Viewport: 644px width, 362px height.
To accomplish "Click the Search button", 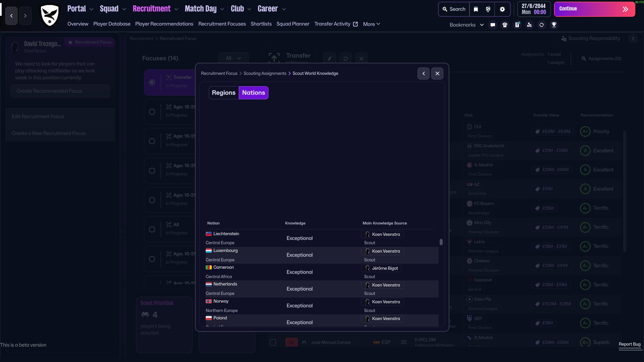I will coord(454,9).
